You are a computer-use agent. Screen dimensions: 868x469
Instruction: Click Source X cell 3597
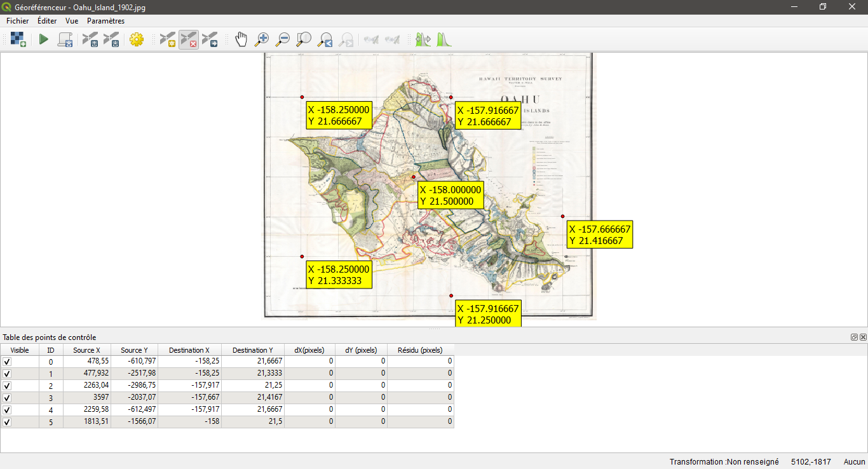point(87,398)
